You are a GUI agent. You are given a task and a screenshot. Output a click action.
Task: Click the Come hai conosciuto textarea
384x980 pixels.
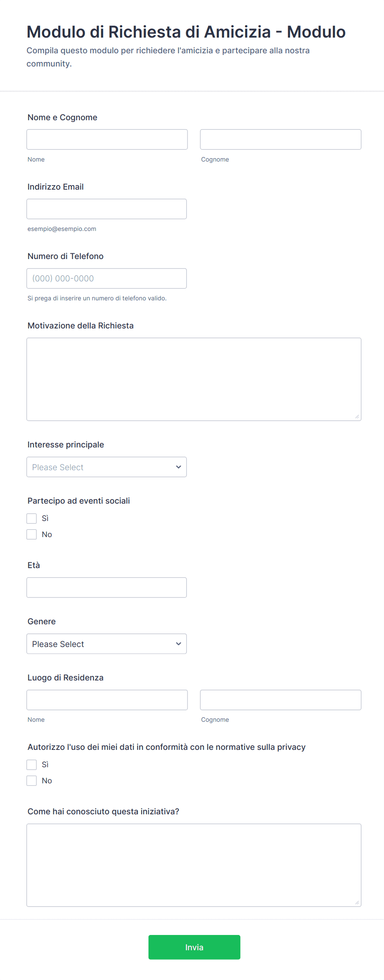[194, 865]
